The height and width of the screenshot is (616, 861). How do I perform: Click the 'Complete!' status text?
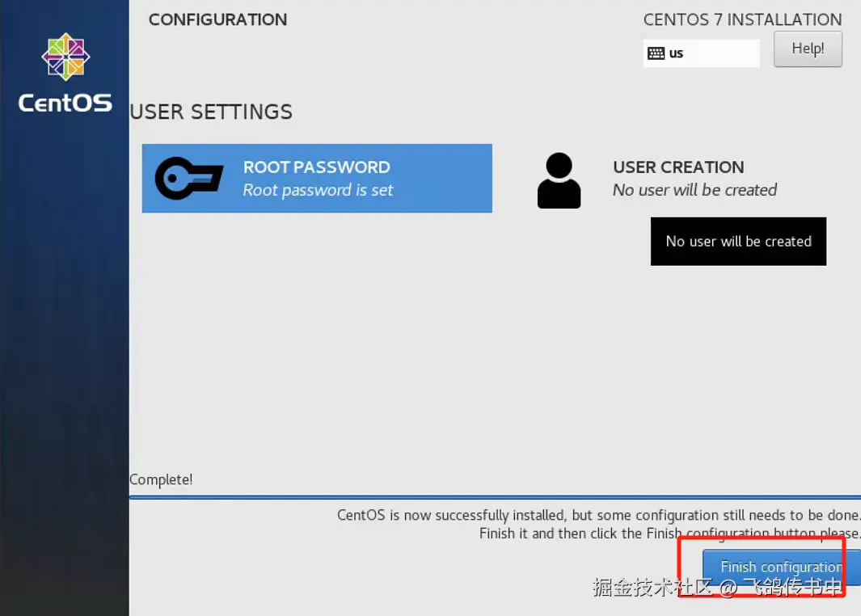[161, 479]
